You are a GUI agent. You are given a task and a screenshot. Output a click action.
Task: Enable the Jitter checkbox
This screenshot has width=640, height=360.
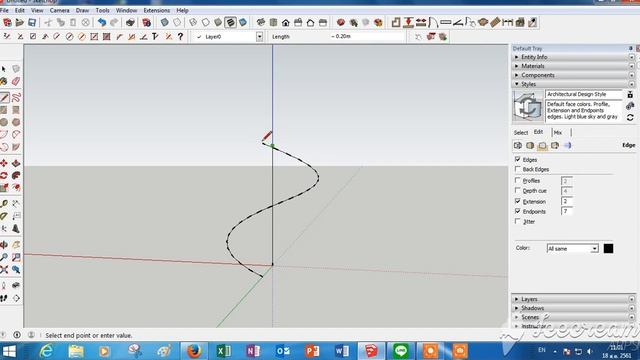tap(518, 221)
